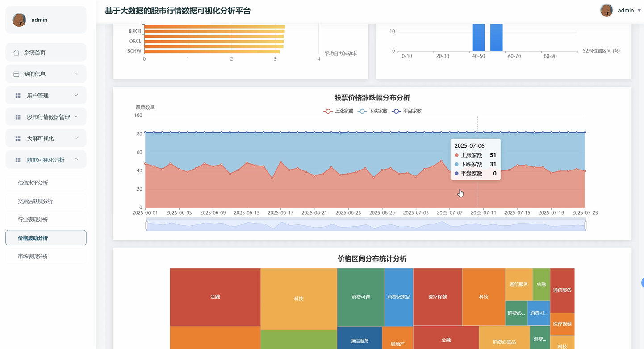Click the right handle of the date zoom slider

pos(585,225)
